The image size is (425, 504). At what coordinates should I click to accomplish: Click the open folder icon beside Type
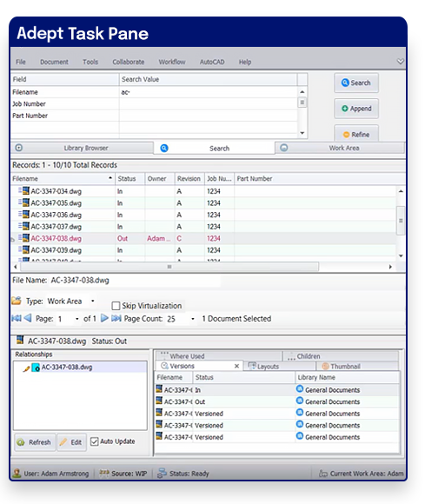[x=17, y=301]
